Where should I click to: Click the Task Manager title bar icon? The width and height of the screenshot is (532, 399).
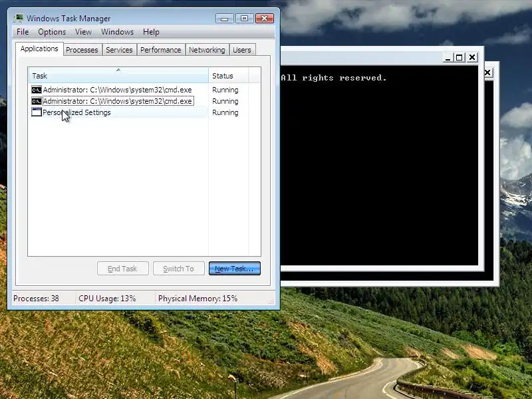(x=19, y=18)
